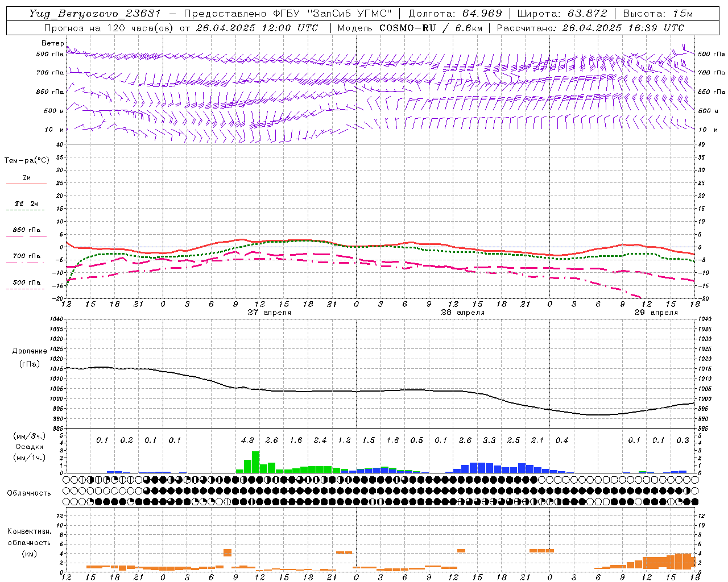
Task: Click the 2.4 three-hour precipitation value
Action: click(320, 440)
